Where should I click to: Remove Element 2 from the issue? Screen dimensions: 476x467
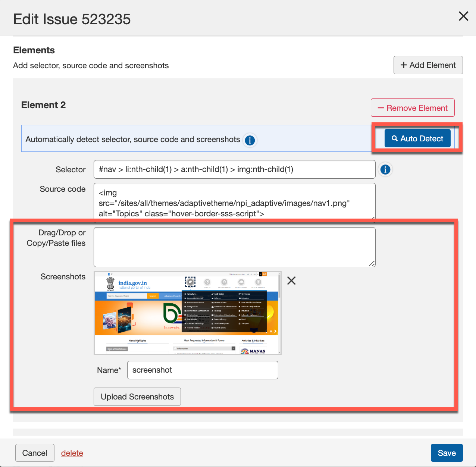pos(412,108)
